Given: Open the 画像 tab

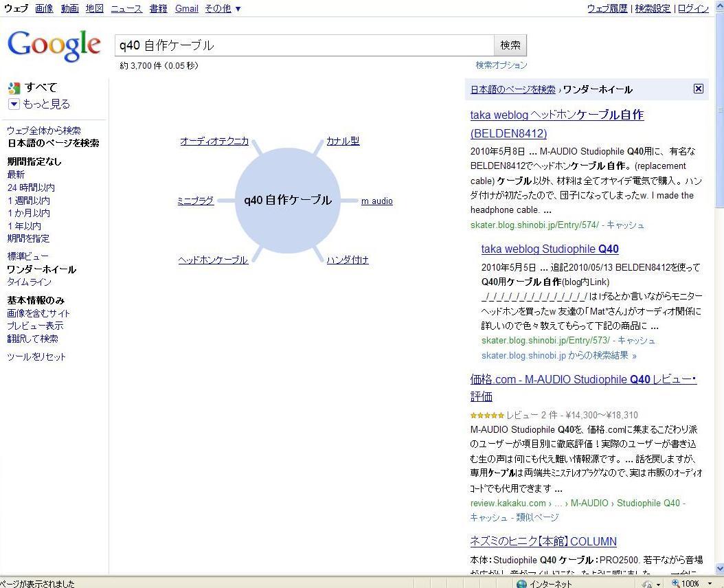Looking at the screenshot, I should tap(45, 8).
